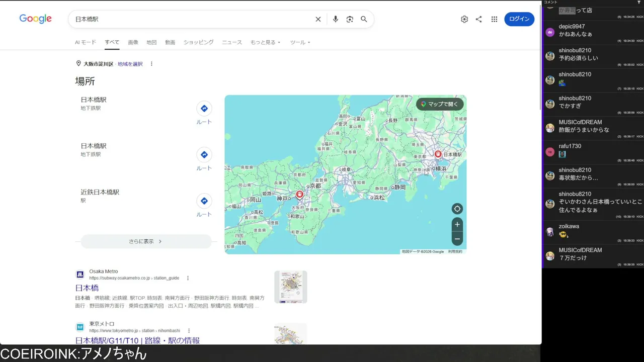The width and height of the screenshot is (644, 362).
Task: Click the Osaka Metro favicon
Action: (x=79, y=275)
